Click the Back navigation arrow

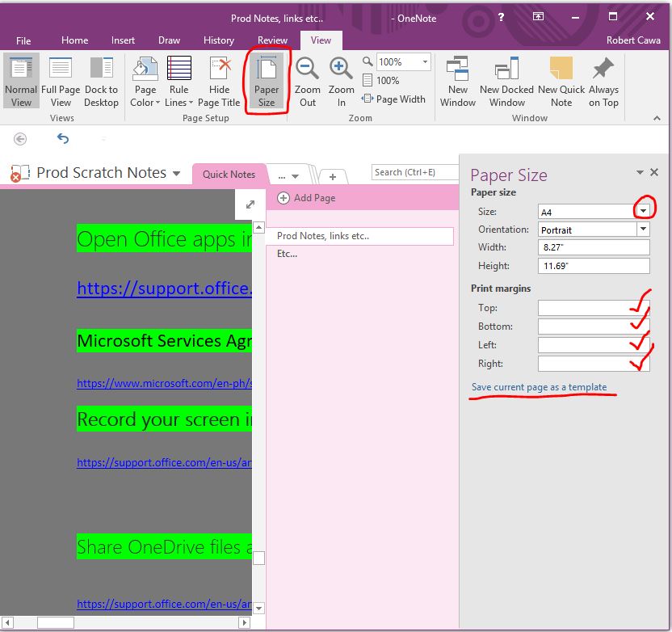coord(20,139)
